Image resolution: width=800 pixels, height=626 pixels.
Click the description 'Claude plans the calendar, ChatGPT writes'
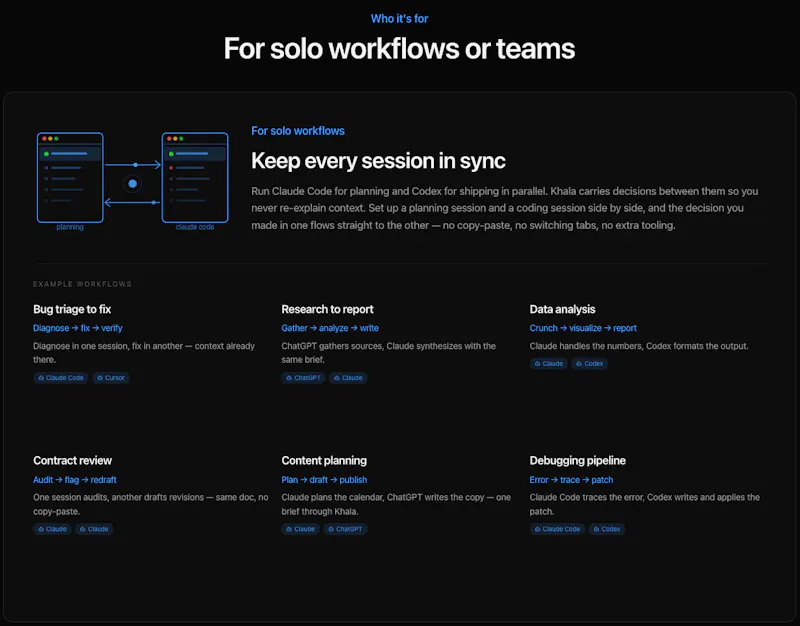[396, 504]
